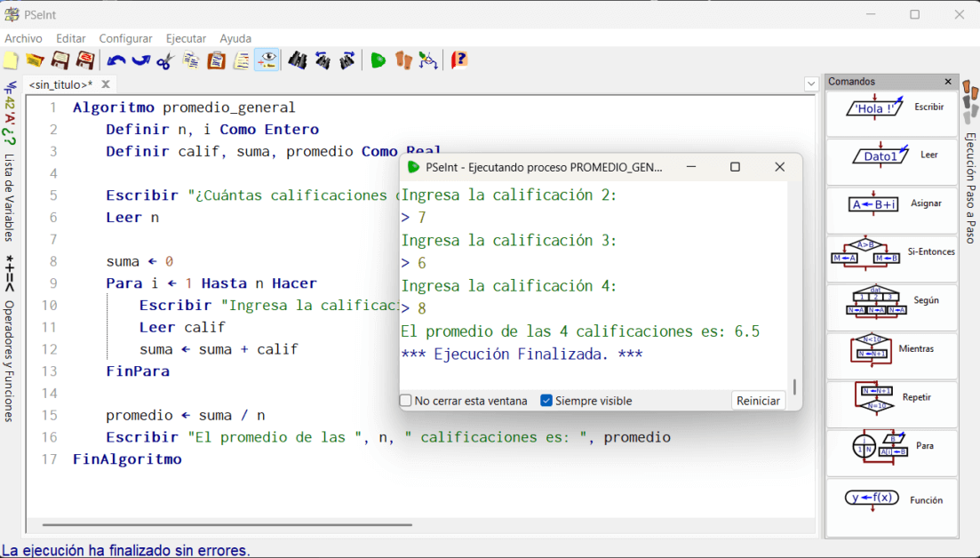This screenshot has width=980, height=558.
Task: Open the flowchart diagram icon
Action: pyautogui.click(x=429, y=60)
